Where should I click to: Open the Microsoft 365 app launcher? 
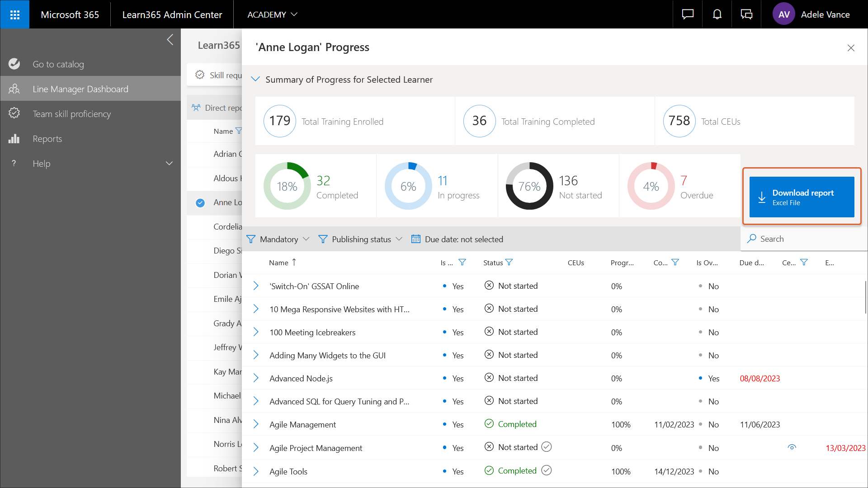(x=14, y=14)
